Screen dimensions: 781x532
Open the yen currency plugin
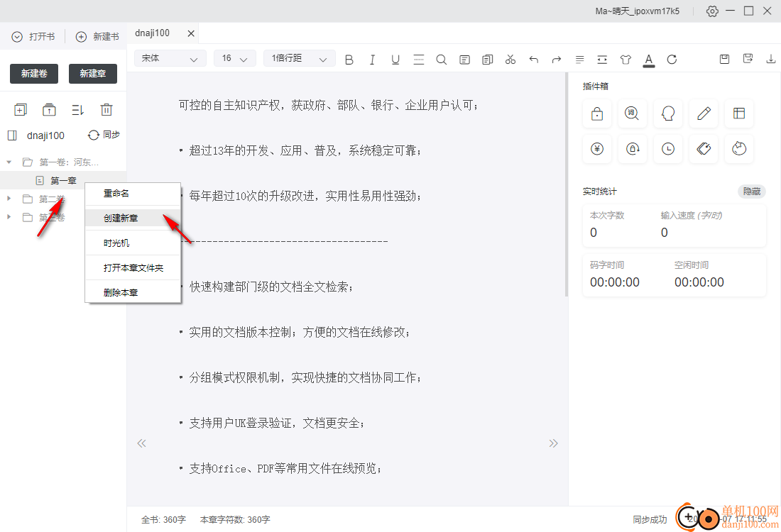coord(596,149)
